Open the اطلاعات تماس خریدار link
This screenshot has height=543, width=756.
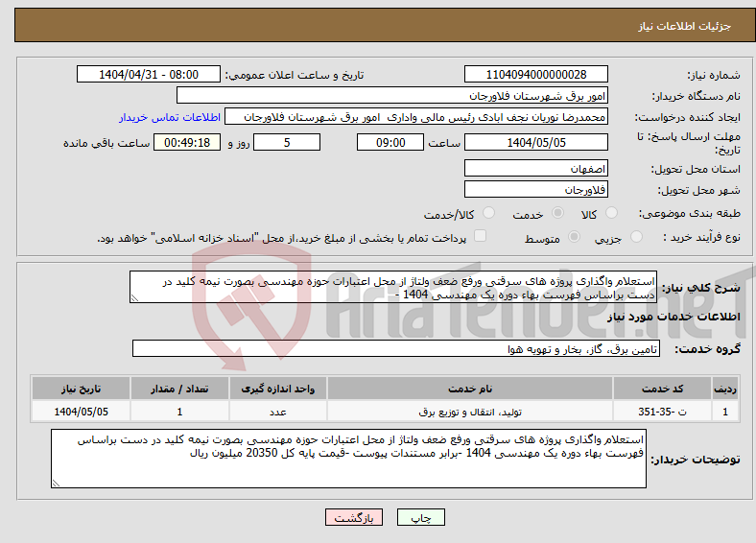170,117
